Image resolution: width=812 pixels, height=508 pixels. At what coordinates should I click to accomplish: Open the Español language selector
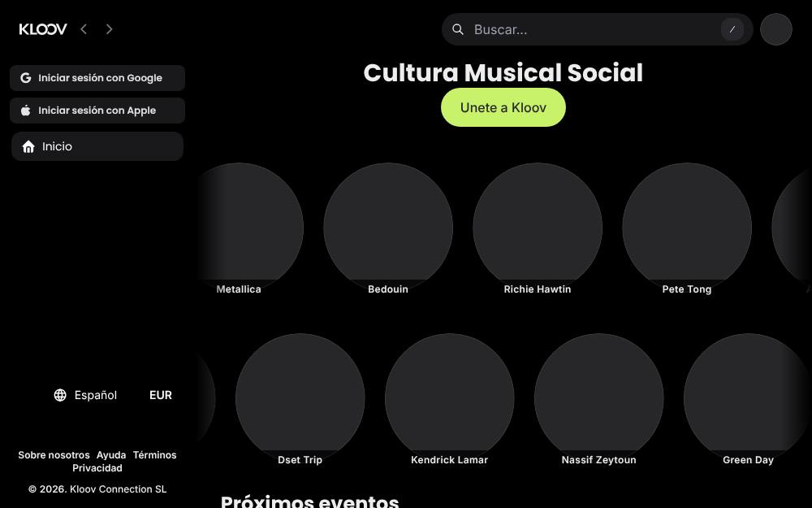point(85,395)
